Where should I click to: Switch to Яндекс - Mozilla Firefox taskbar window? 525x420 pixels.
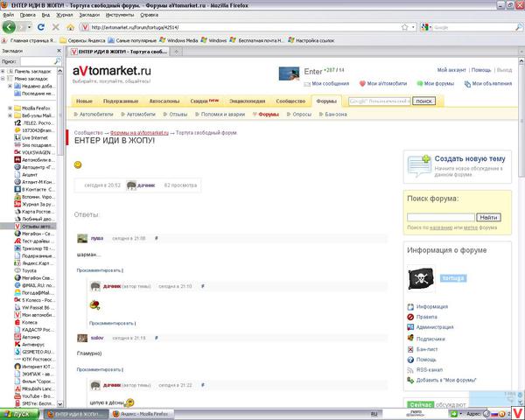[x=142, y=414]
